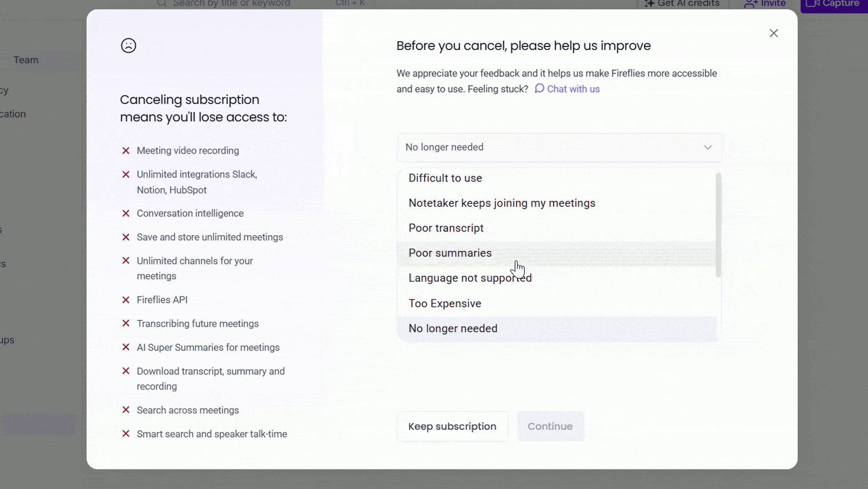Open the Chat with us link

coord(573,89)
